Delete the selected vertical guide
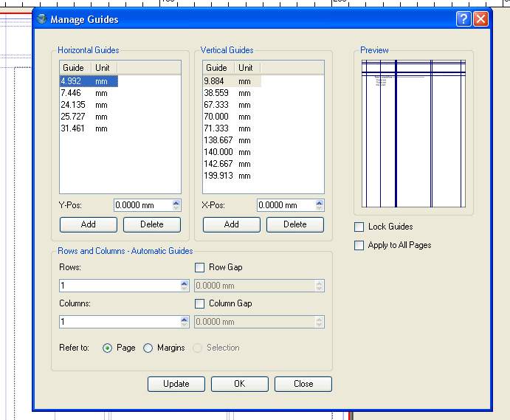This screenshot has height=420, width=510. click(294, 224)
